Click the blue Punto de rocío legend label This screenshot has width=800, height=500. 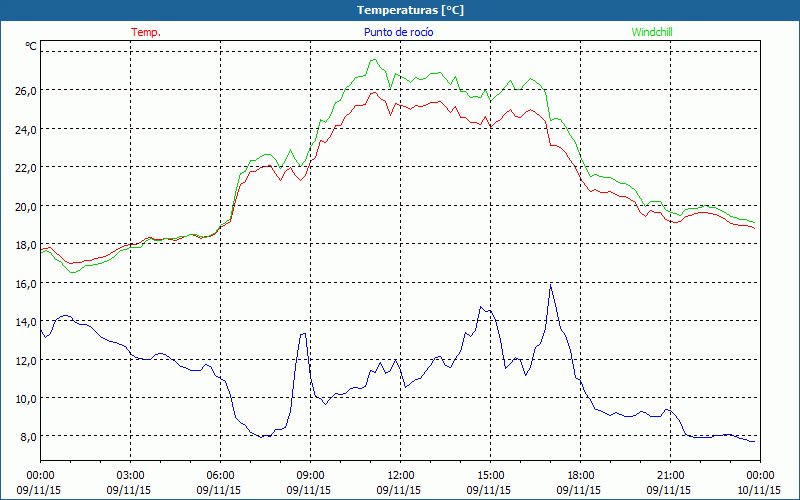(398, 32)
